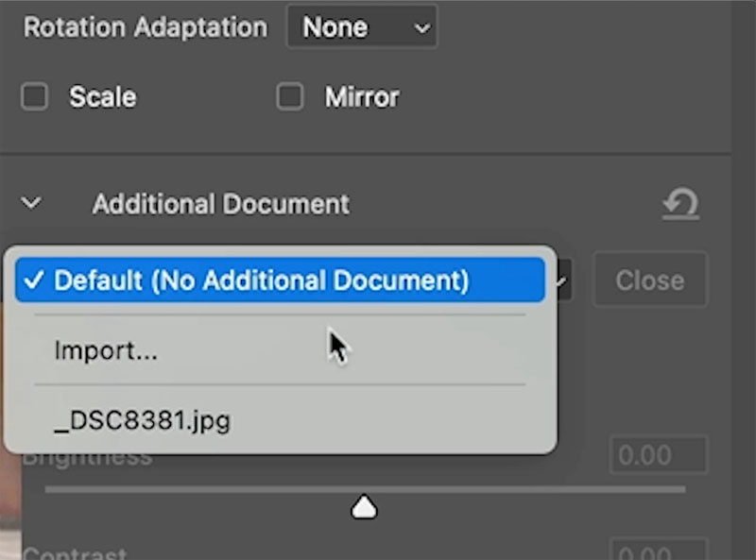Screen dimensions: 756x560
Task: Select Default (No Additional Document) option
Action: coord(280,280)
